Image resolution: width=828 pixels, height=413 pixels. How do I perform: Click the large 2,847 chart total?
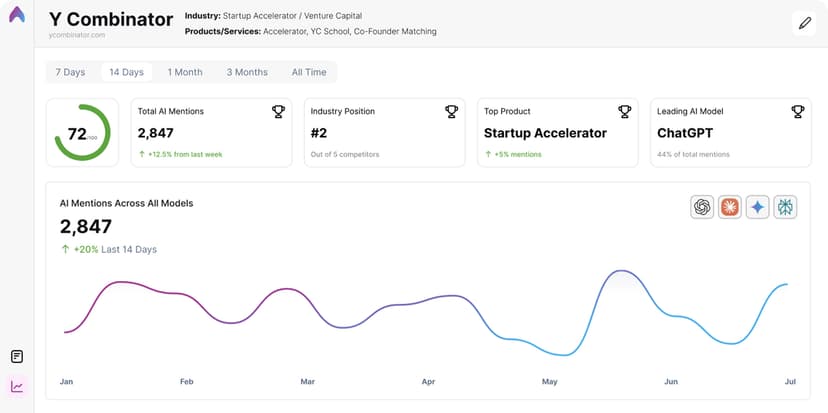[x=86, y=227]
